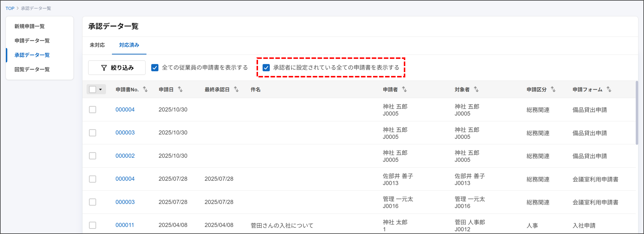Open the select-all dropdown arrow in header
Screen dimensions: 644x234
pyautogui.click(x=101, y=90)
